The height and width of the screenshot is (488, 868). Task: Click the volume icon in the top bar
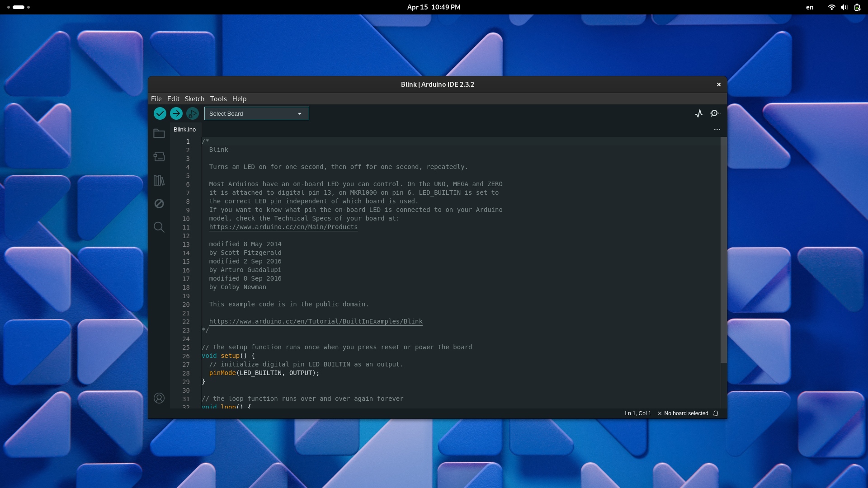pos(844,7)
